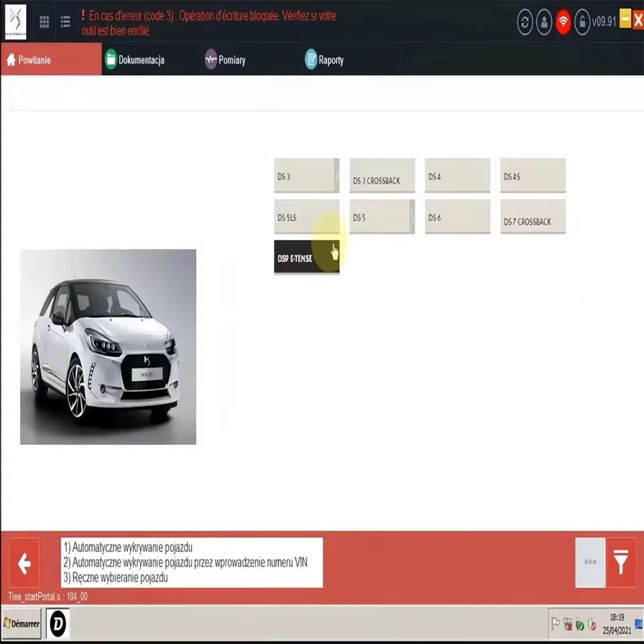The width and height of the screenshot is (644, 644).
Task: Unmute the system volume in the tray
Action: [592, 624]
